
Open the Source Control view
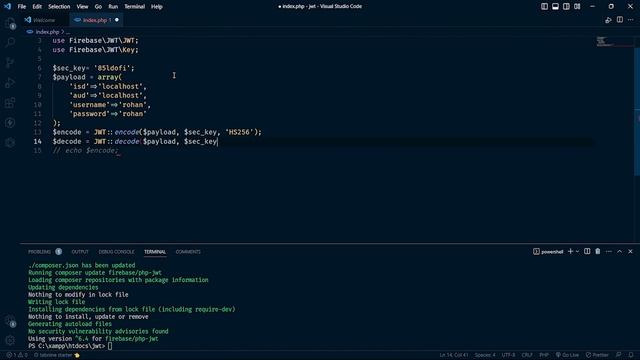coord(10,62)
